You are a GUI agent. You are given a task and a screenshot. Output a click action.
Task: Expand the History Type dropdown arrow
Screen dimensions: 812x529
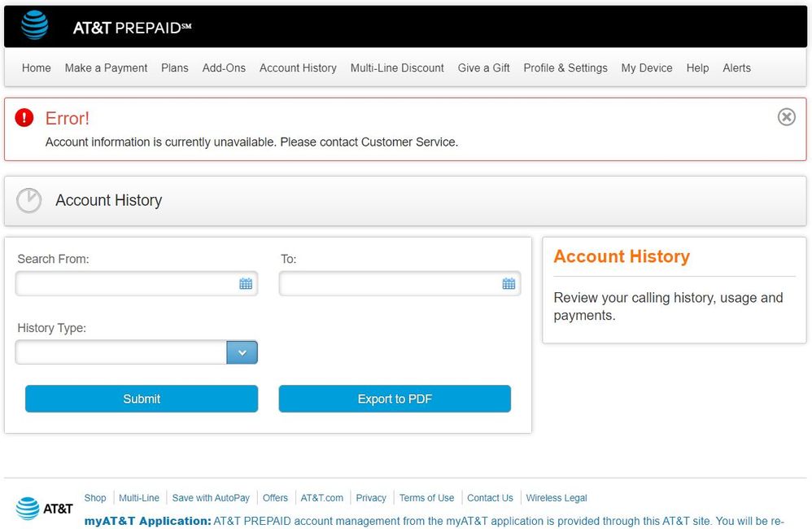pos(242,352)
